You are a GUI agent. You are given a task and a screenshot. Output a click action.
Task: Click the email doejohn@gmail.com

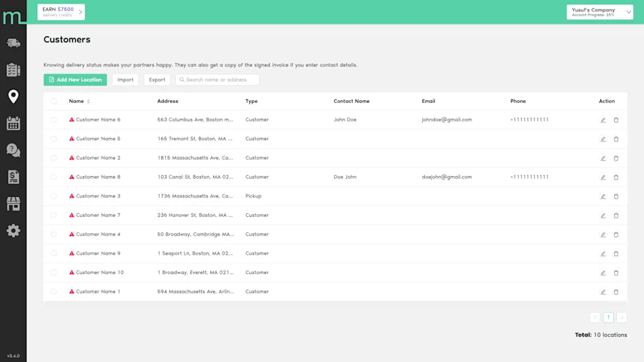tap(447, 177)
